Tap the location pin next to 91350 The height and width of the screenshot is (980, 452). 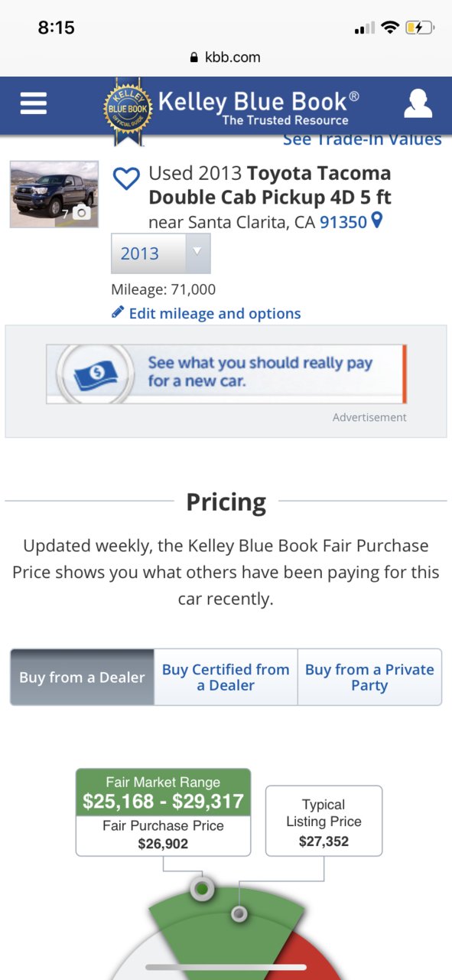point(376,221)
